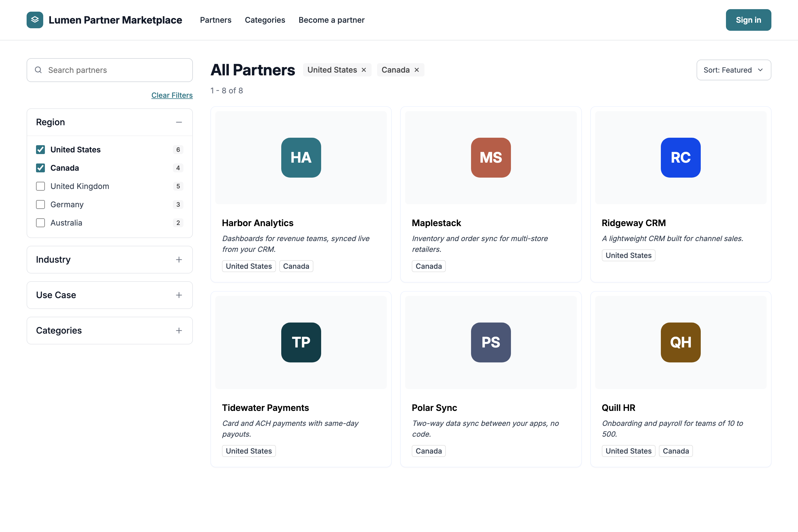Click the Canada tag on Harbor Analytics
Screen dimensions: 798x532
[296, 266]
